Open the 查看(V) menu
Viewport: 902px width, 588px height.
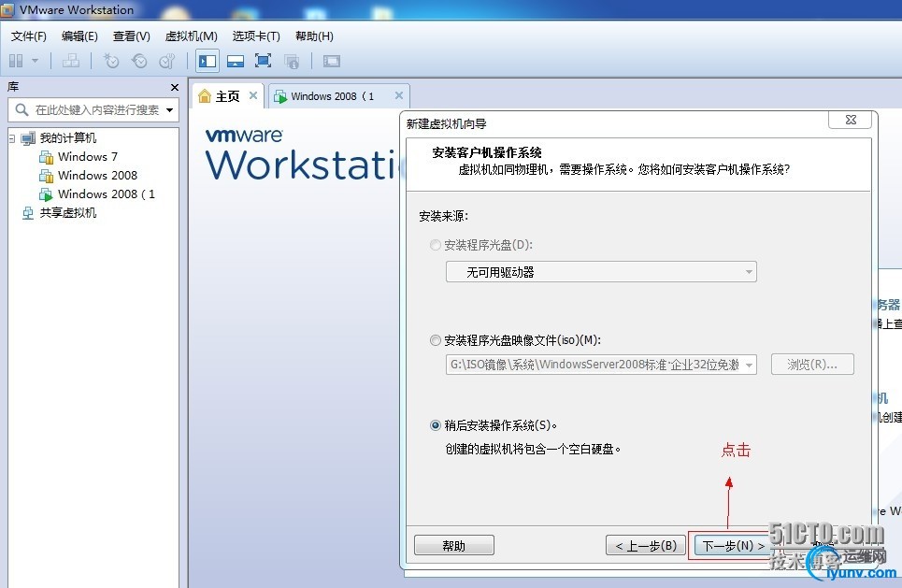click(131, 36)
